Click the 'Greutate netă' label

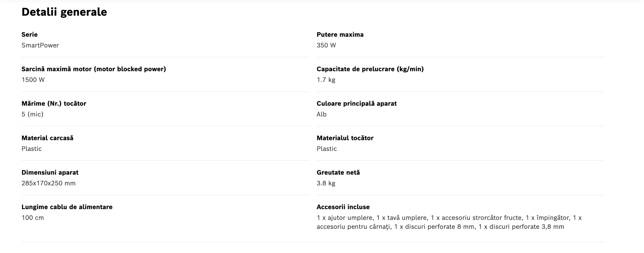(338, 173)
